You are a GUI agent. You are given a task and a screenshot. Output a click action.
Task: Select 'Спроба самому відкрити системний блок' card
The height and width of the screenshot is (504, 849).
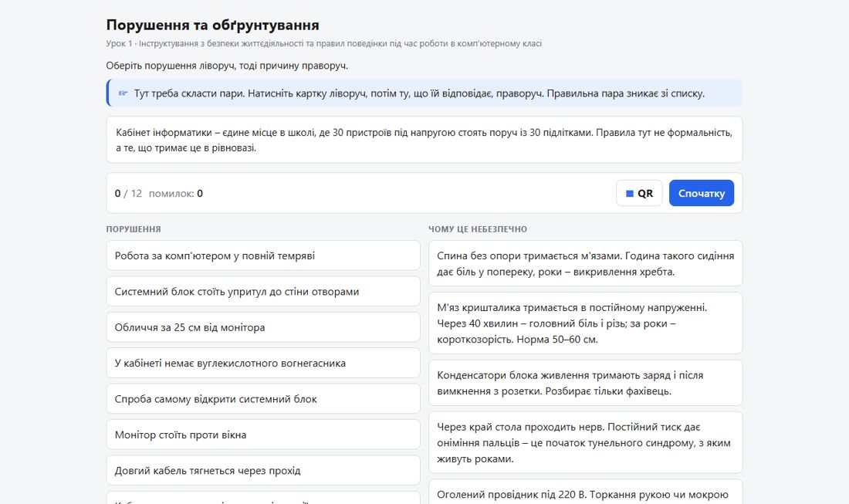click(x=263, y=398)
